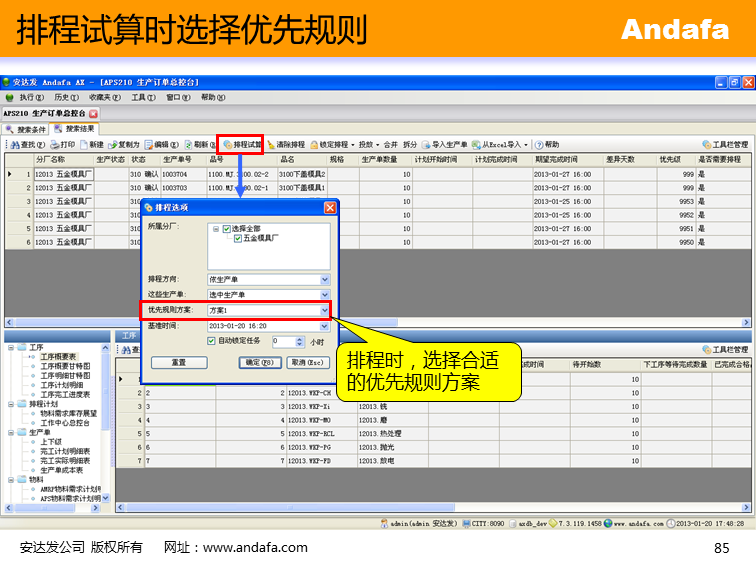Viewport: 756px width, 567px height.
Task: Click the 确定 (F8) button
Action: click(x=260, y=362)
